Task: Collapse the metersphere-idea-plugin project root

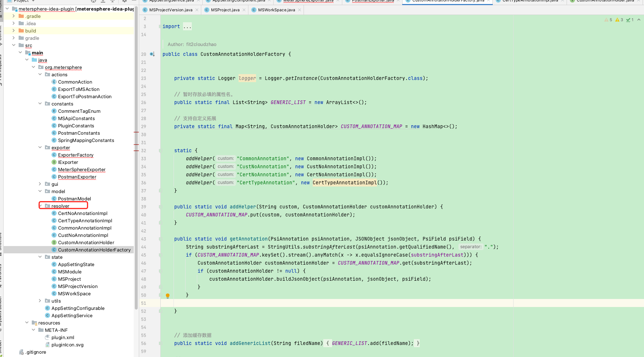Action: pos(7,9)
